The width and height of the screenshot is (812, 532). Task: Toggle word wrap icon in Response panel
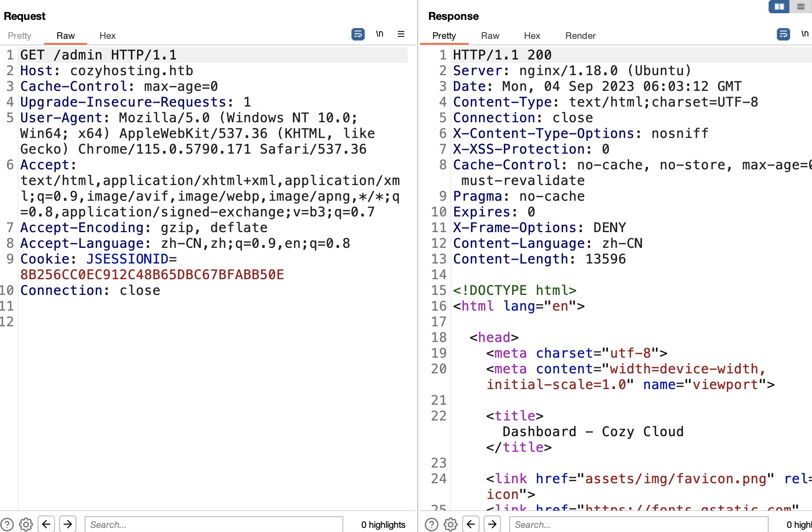pyautogui.click(x=783, y=34)
